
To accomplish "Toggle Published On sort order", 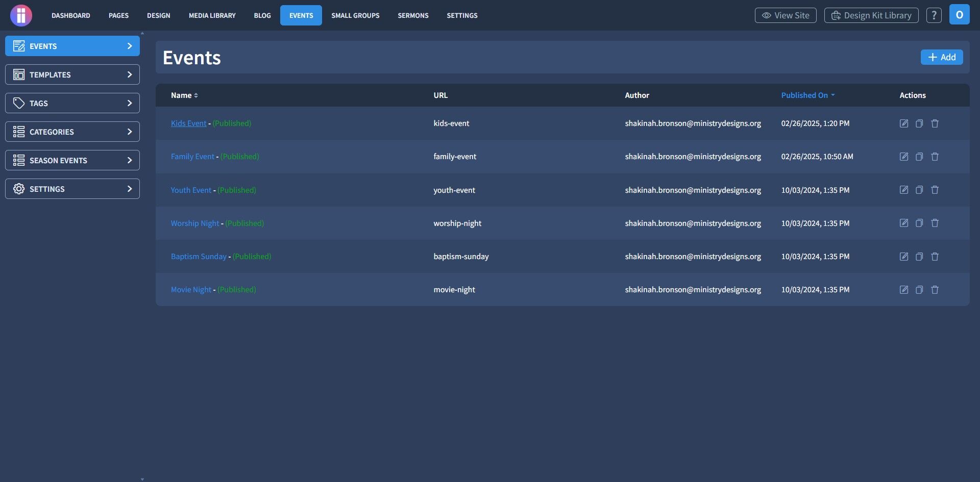I will pos(808,95).
